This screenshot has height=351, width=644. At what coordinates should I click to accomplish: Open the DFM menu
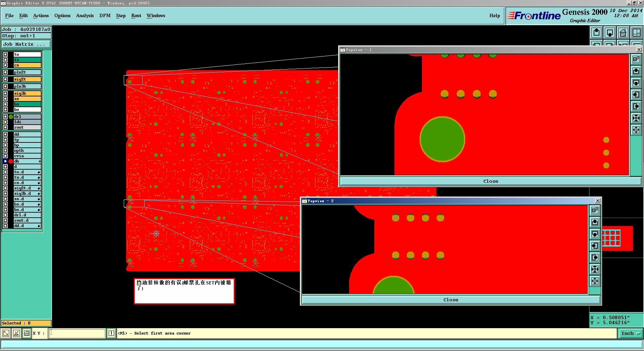[105, 15]
